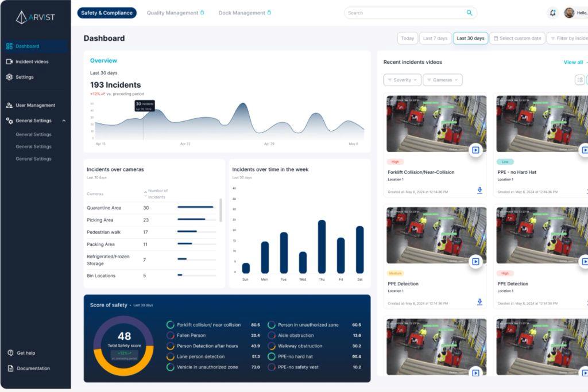Image resolution: width=588 pixels, height=392 pixels.
Task: Click the Documentation file icon
Action: point(10,368)
